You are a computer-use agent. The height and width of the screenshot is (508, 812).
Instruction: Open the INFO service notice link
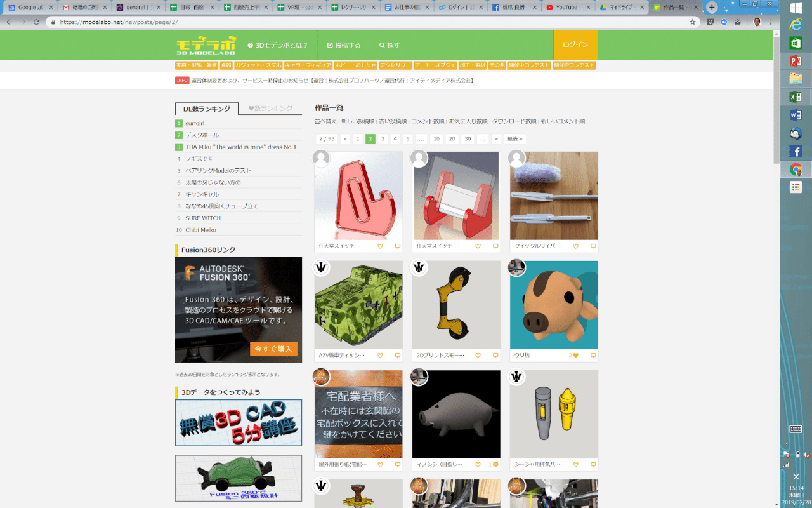[332, 81]
